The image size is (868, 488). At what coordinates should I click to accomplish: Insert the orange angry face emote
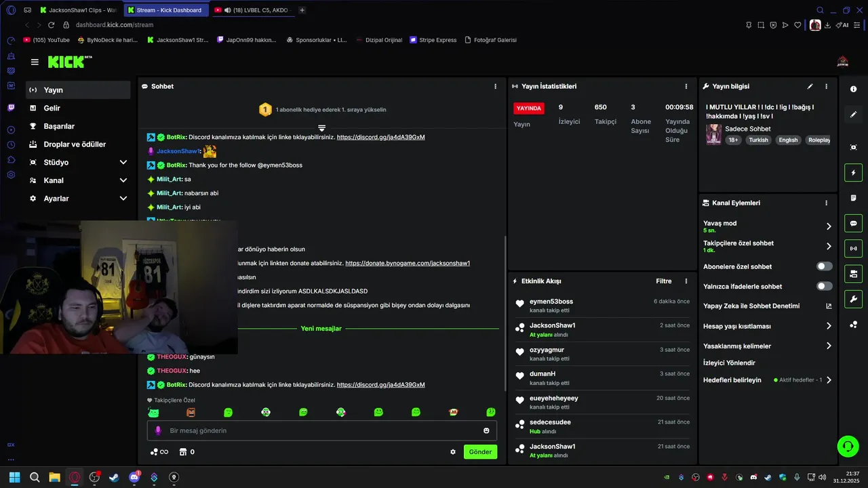[x=191, y=412]
